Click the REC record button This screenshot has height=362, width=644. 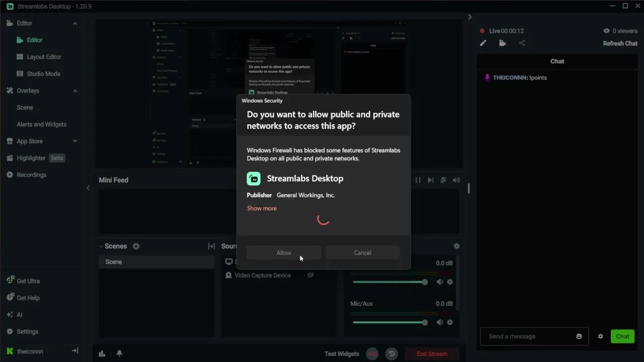point(372,354)
